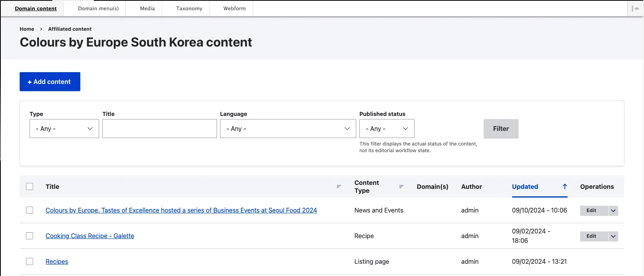Expand the Edit dropdown arrow for Seoul Food row
The image size is (644, 276).
[613, 211]
